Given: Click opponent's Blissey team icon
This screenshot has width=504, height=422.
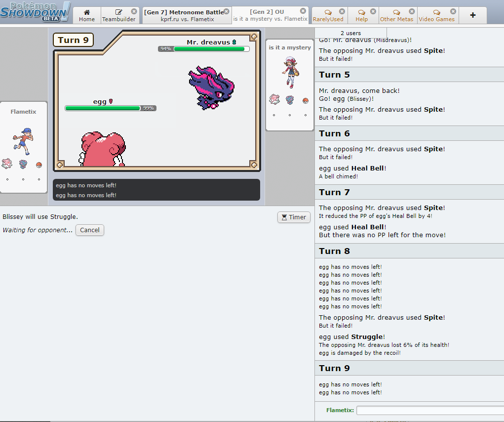Looking at the screenshot, I should [274, 99].
